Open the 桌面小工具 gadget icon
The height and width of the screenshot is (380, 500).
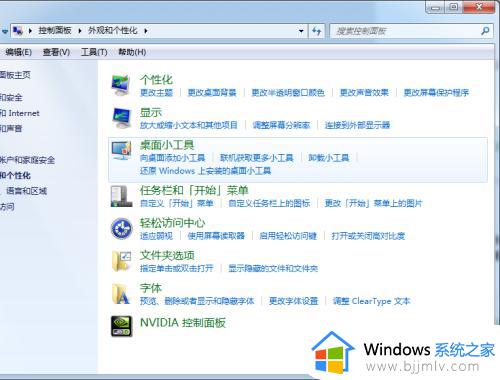pyautogui.click(x=121, y=151)
